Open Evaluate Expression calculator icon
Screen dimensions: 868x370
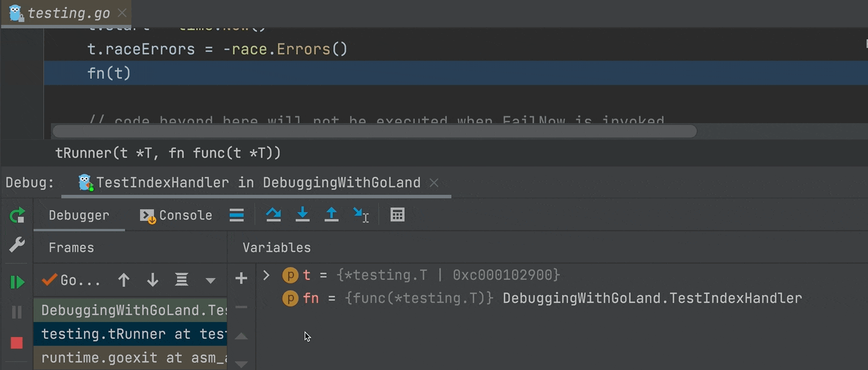coord(397,215)
